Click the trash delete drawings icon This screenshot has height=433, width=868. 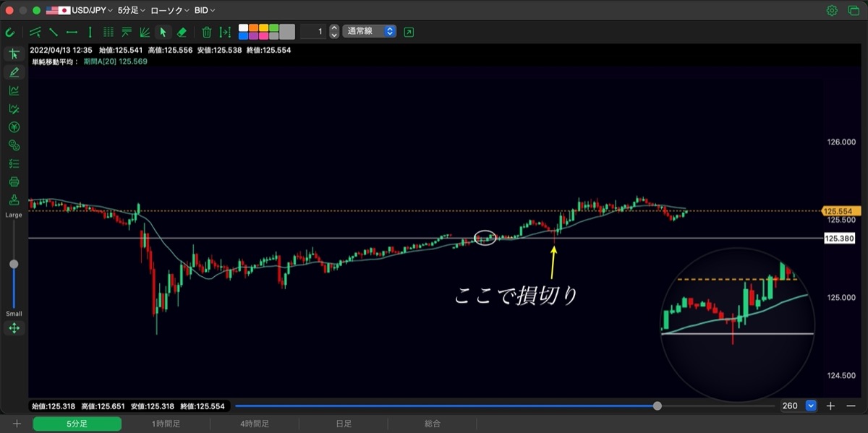coord(207,32)
